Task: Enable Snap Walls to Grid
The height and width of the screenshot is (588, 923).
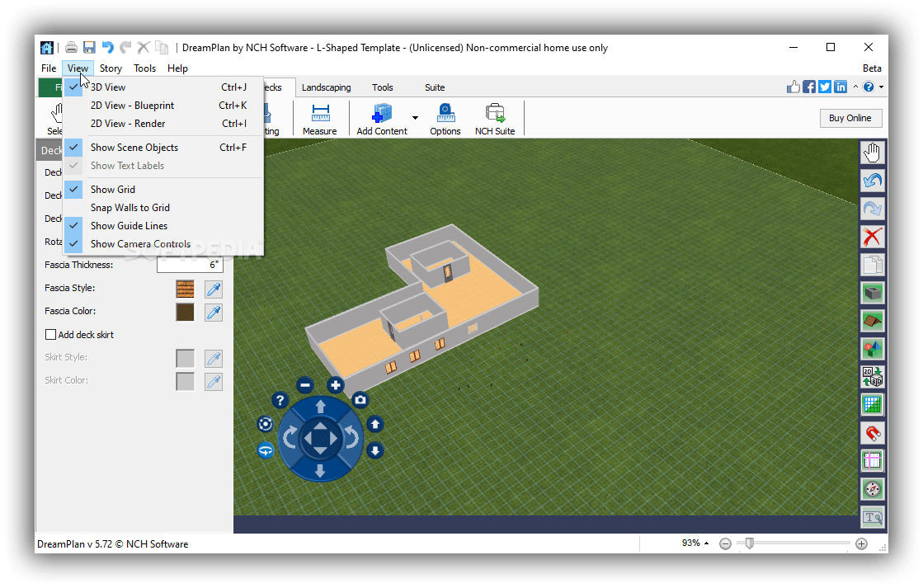Action: pos(163,207)
